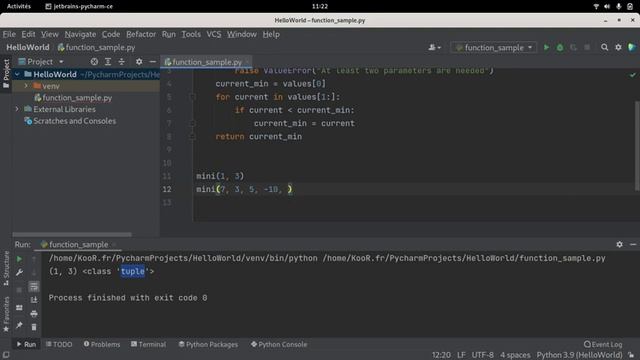Open the Tools menu

(191, 34)
